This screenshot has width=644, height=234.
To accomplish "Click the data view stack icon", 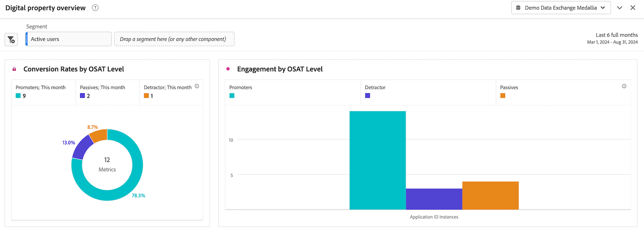I will 518,8.
